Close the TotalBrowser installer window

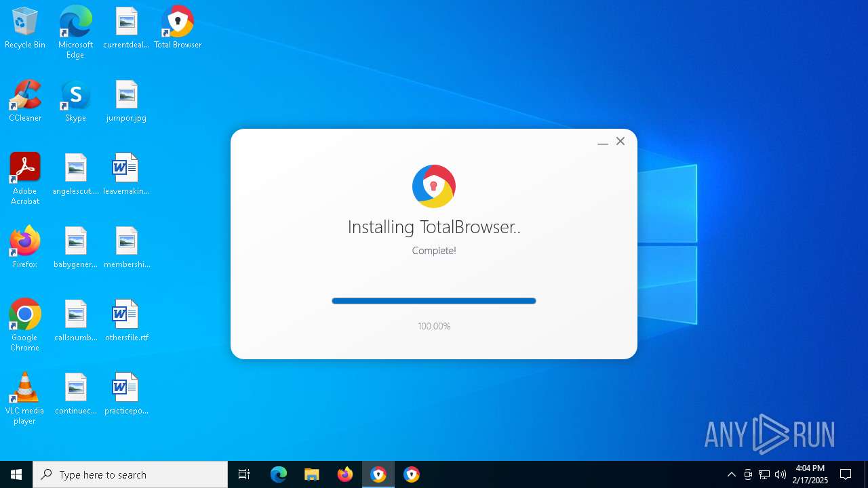point(620,141)
